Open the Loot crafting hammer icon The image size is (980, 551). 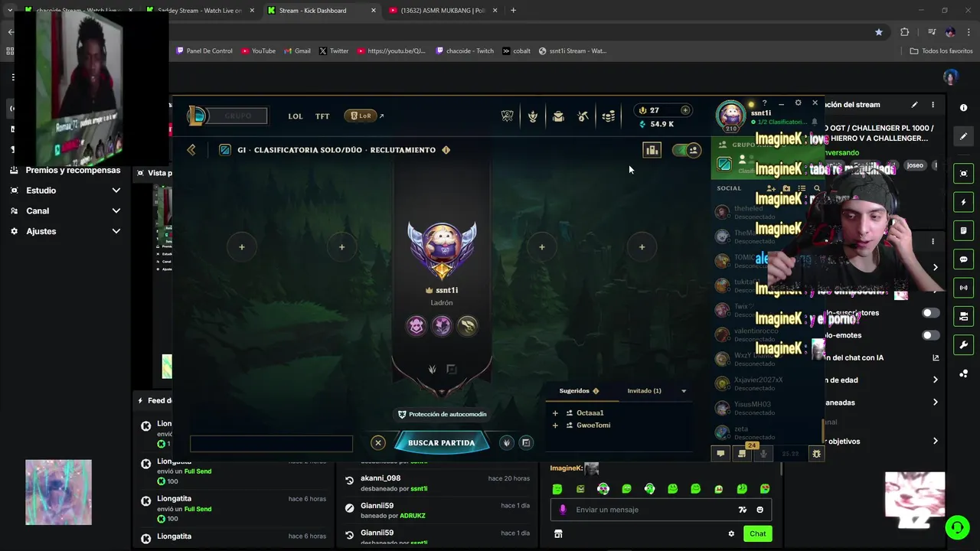click(x=583, y=116)
